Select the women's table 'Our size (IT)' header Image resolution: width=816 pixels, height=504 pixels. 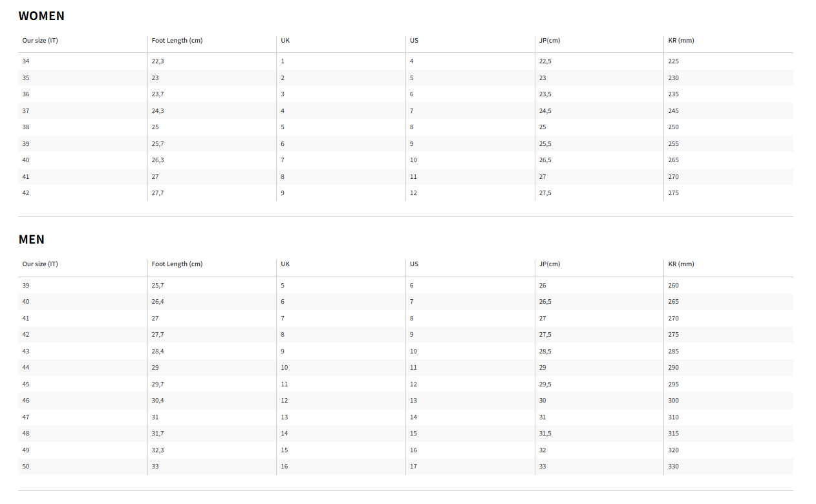coord(40,41)
